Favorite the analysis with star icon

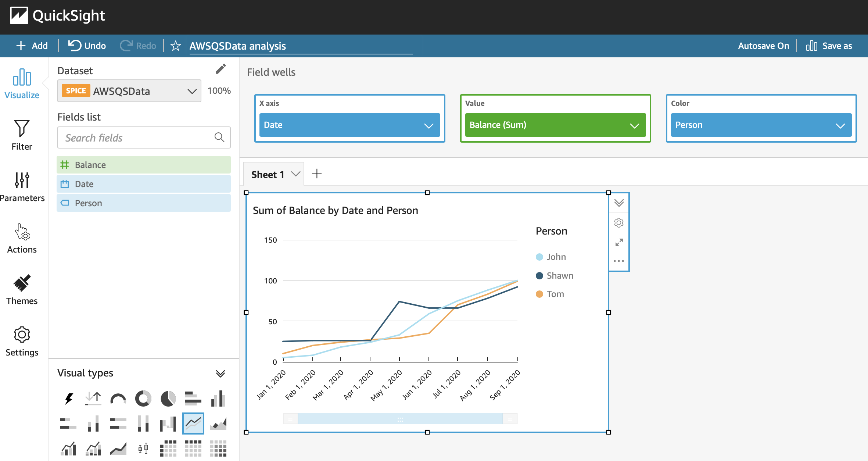176,46
